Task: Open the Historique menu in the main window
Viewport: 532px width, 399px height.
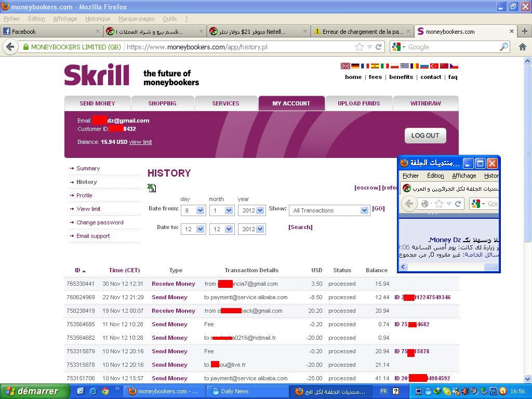Action: coord(98,19)
